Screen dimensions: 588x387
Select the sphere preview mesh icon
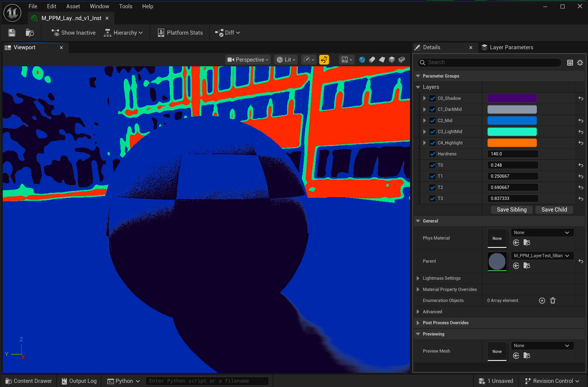pyautogui.click(x=362, y=60)
